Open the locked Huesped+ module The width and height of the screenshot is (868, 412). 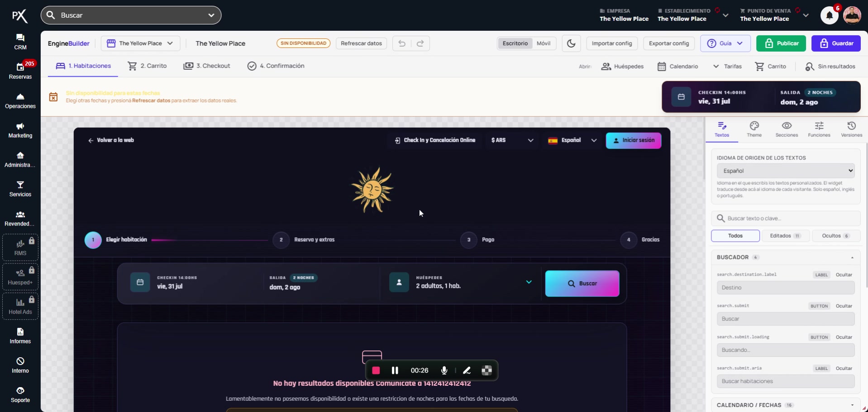coord(20,277)
